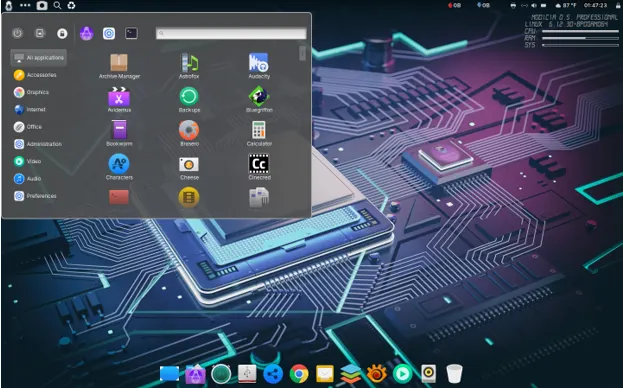The height and width of the screenshot is (388, 623).
Task: Launch Audacity
Action: [259, 66]
